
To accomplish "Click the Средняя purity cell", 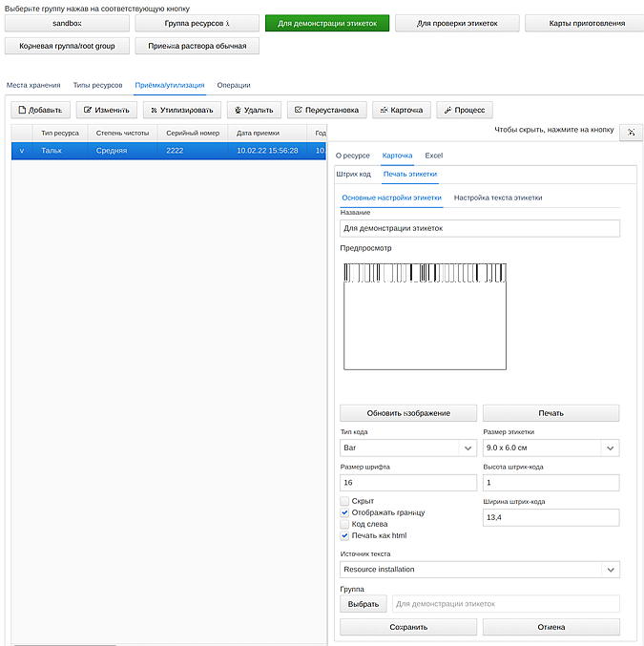I will pyautogui.click(x=122, y=151).
